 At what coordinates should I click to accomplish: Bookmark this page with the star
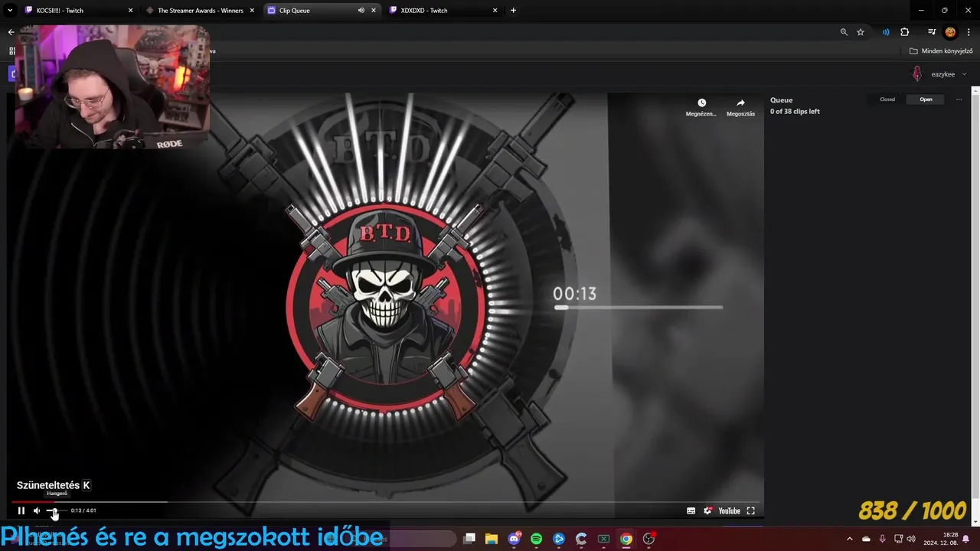point(861,32)
